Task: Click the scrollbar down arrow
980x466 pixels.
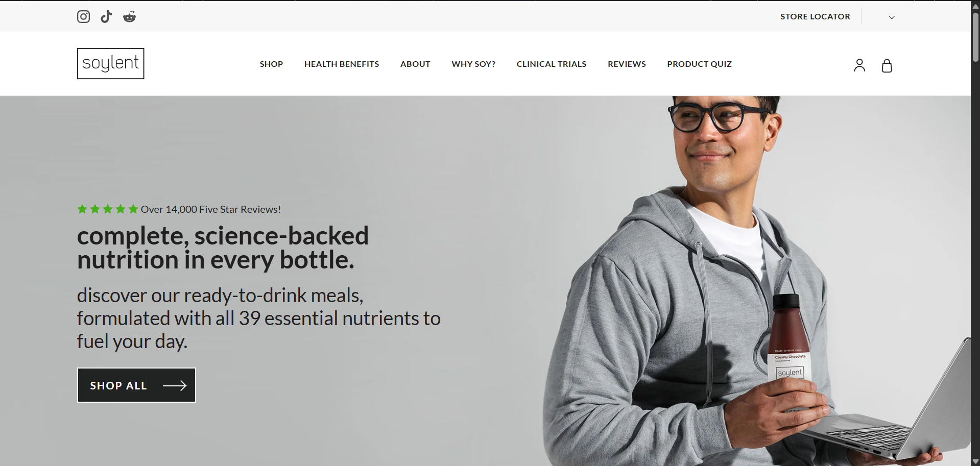Action: coord(975,461)
